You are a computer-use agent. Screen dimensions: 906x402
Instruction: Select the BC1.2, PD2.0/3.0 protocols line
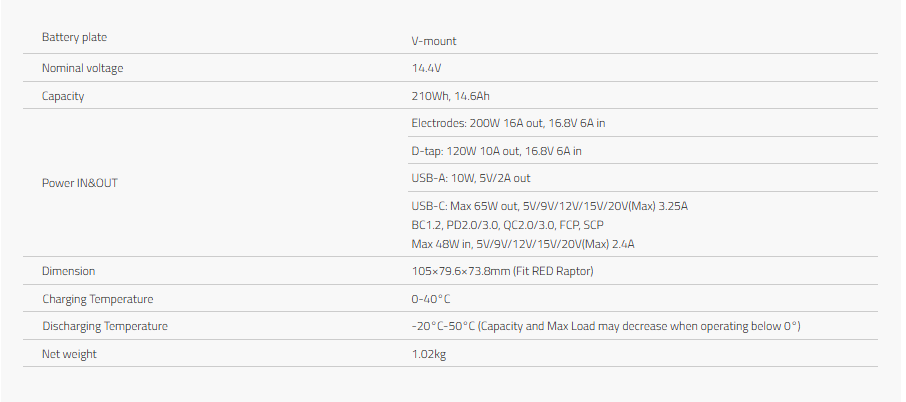(508, 225)
